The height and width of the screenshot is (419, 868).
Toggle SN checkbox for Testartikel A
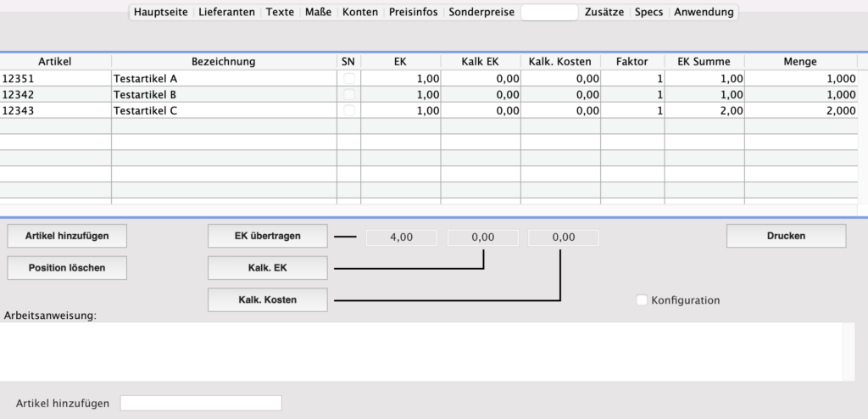(x=348, y=78)
